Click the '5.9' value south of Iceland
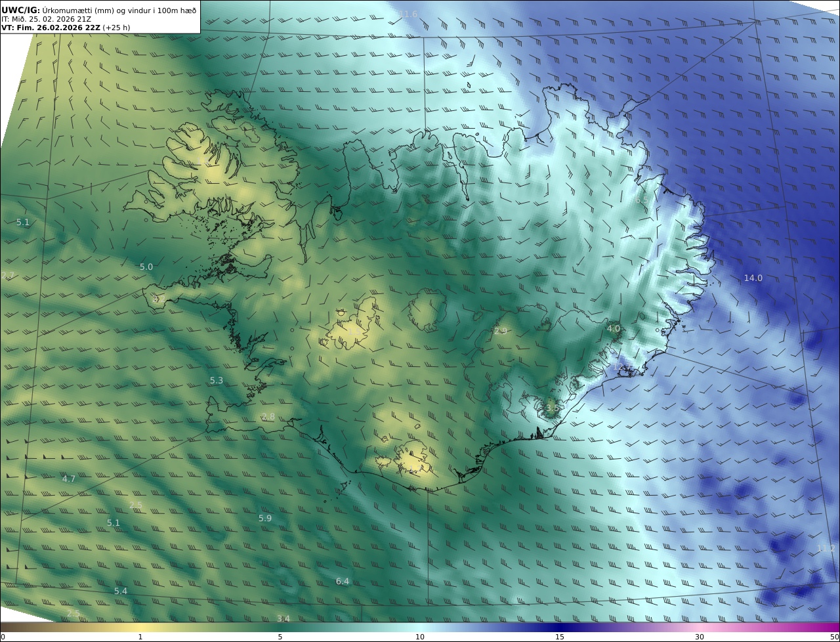Viewport: 840px width, 642px height. point(264,518)
